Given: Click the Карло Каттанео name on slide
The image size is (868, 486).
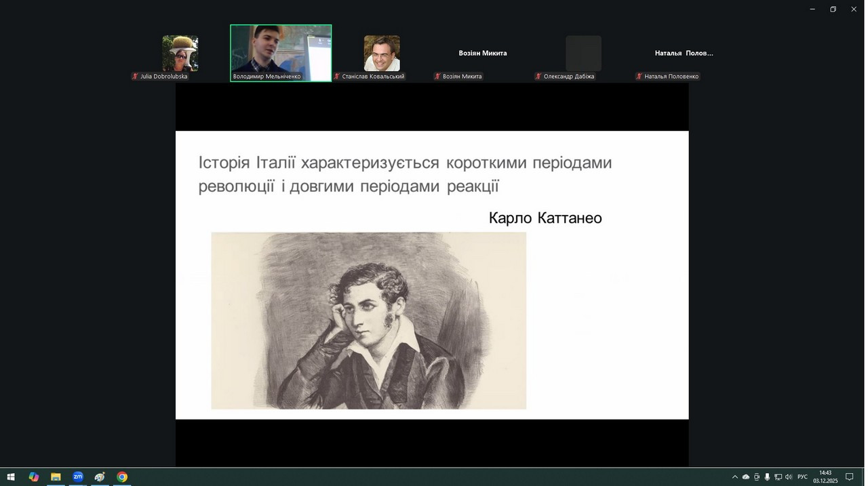Looking at the screenshot, I should click(x=545, y=218).
